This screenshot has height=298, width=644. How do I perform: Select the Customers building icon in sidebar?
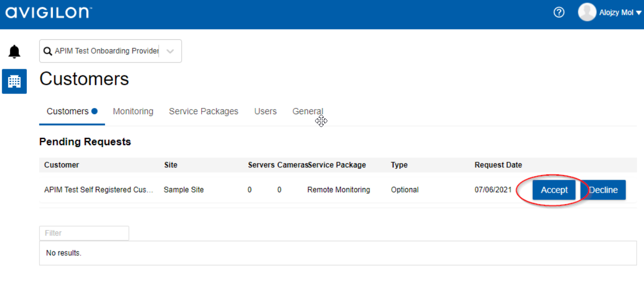tap(14, 81)
